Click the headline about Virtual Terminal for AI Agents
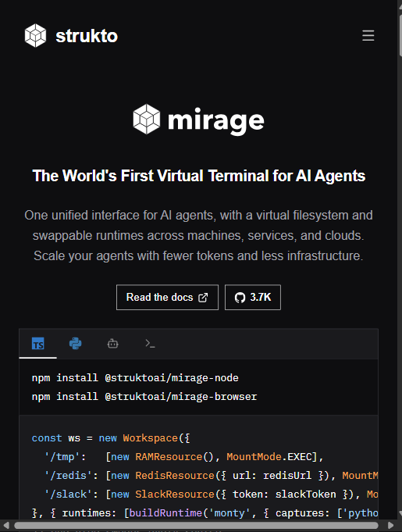Screen dimensions: 402x532 coord(199,176)
